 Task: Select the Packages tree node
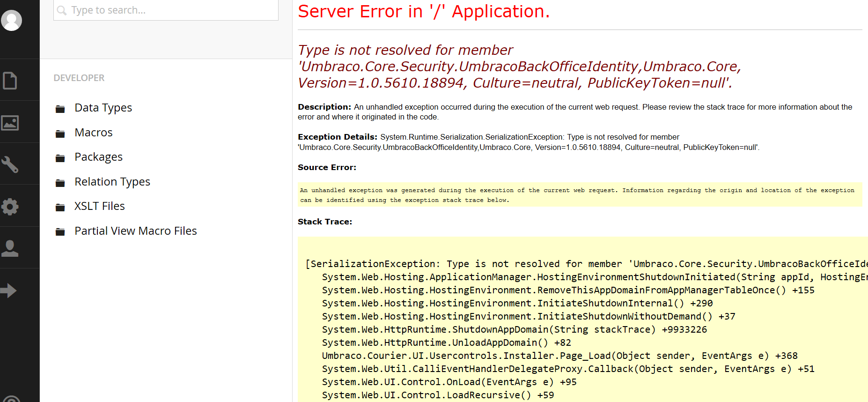[98, 157]
